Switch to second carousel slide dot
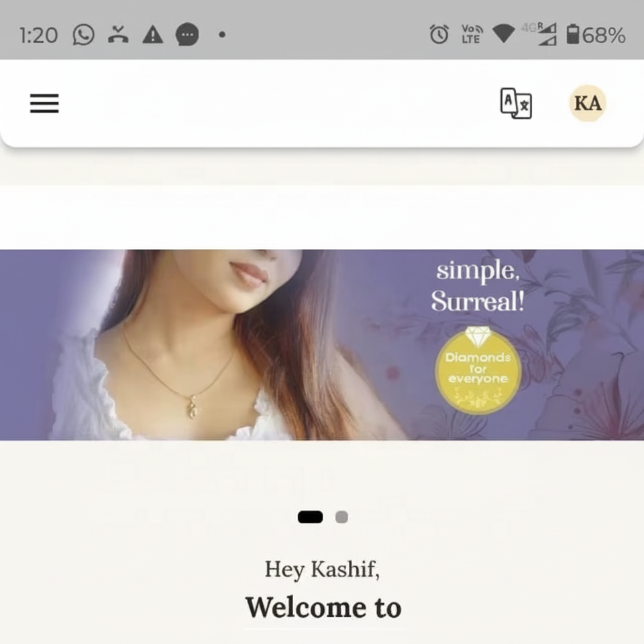Viewport: 644px width, 644px height. pos(341,517)
